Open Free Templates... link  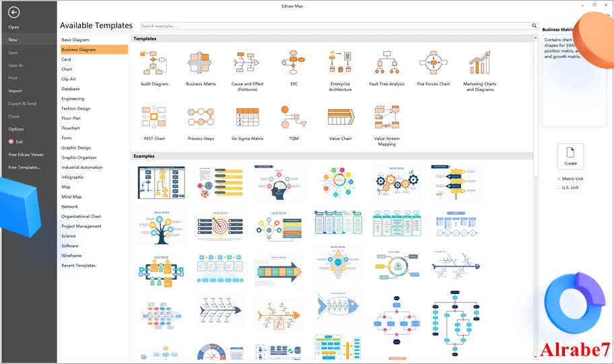[x=24, y=168]
